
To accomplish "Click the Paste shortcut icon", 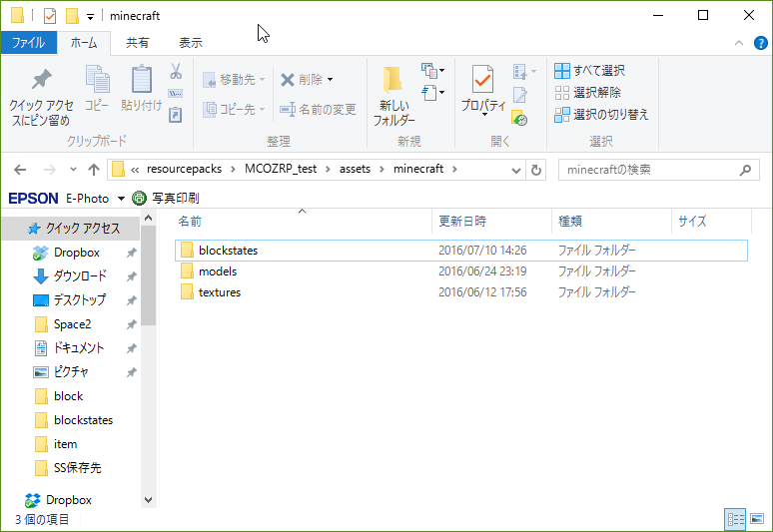I will pyautogui.click(x=176, y=115).
